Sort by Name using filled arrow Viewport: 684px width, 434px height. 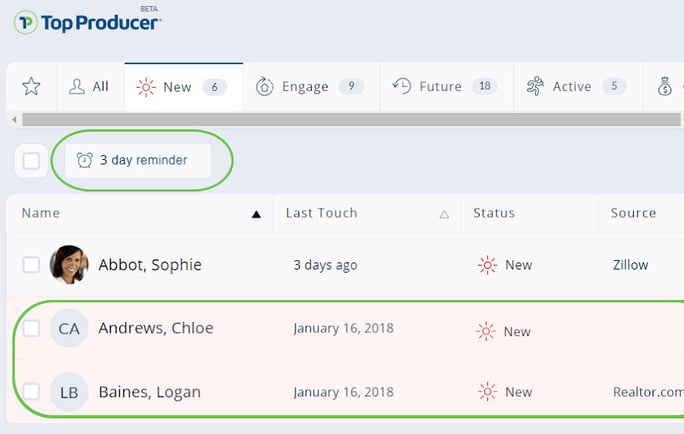click(x=256, y=214)
